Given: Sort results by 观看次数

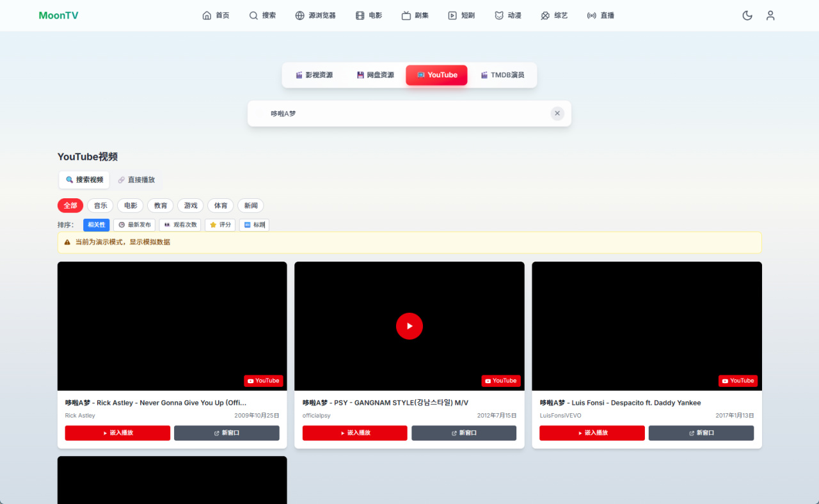Looking at the screenshot, I should (x=180, y=224).
